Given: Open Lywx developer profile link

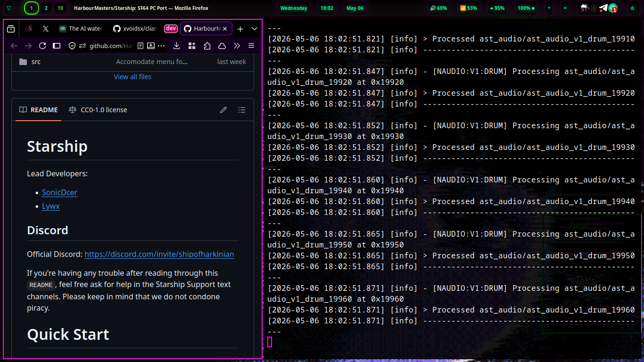Looking at the screenshot, I should (51, 206).
